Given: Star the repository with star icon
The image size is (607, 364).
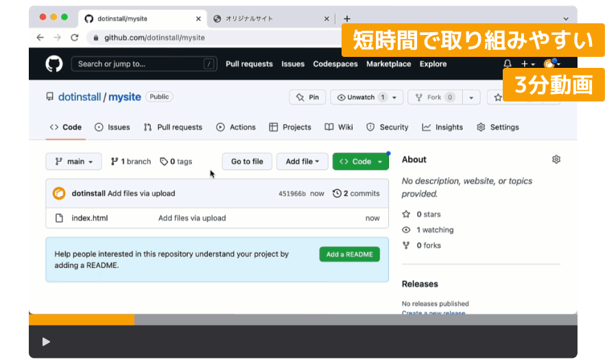Looking at the screenshot, I should [x=497, y=97].
